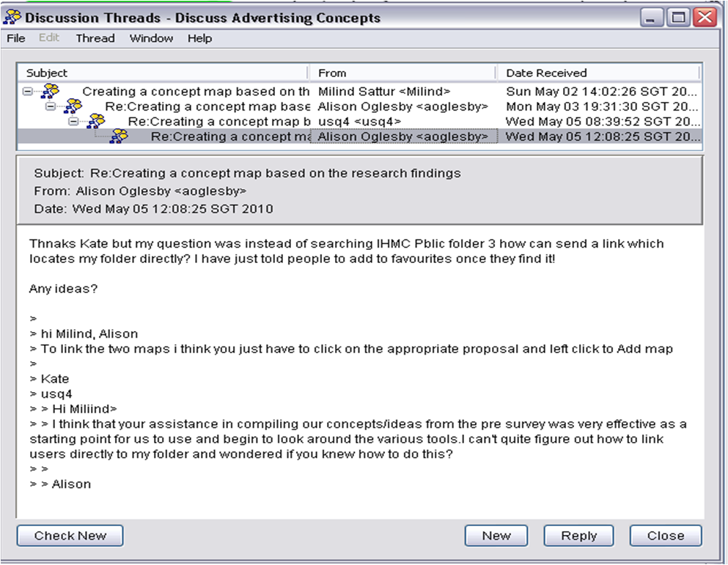The image size is (728, 565).
Task: Open the File menu
Action: (15, 38)
